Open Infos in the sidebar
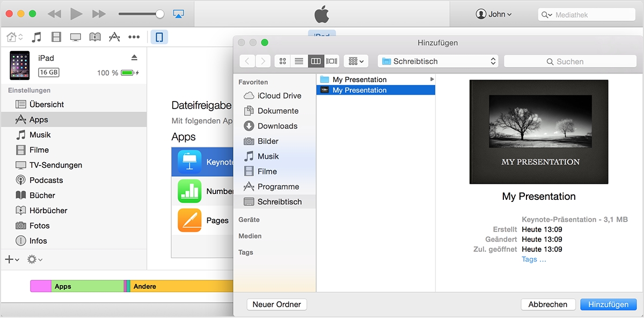The height and width of the screenshot is (318, 644). click(74, 241)
